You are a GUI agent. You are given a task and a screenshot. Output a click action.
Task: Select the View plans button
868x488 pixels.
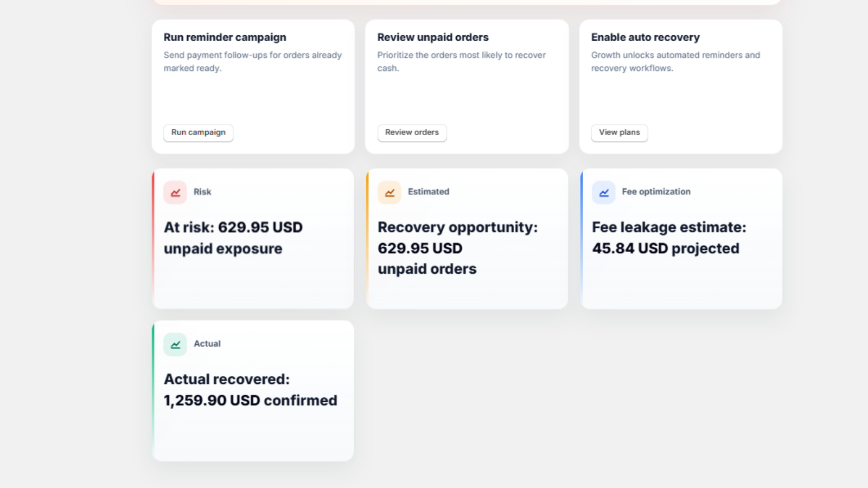tap(619, 133)
